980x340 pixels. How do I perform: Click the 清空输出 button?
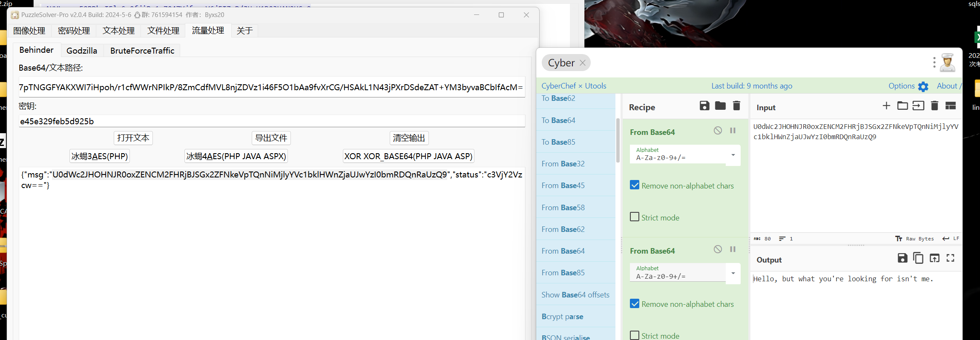(409, 138)
